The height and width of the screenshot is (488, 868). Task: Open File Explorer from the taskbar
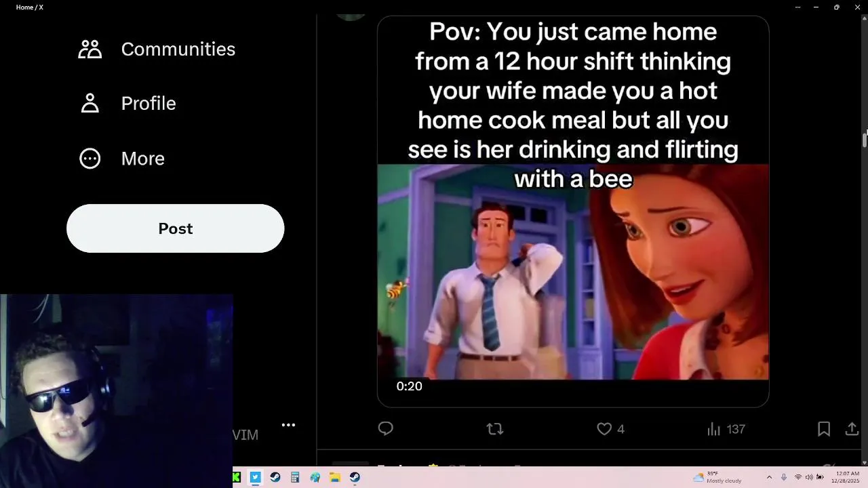335,477
